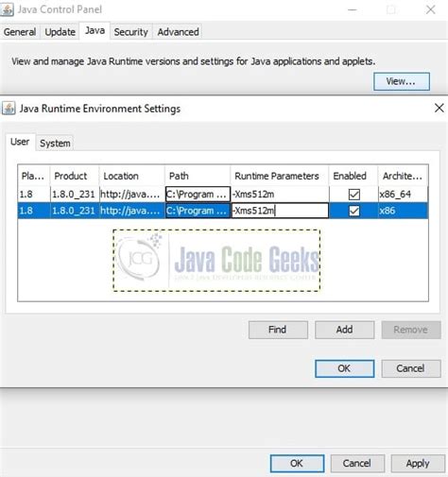
Task: Close the Java Runtime Environment Settings dialog
Action: (439, 108)
